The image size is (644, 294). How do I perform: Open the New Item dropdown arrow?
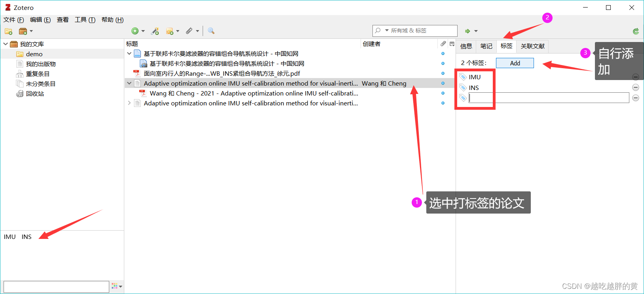pos(143,31)
